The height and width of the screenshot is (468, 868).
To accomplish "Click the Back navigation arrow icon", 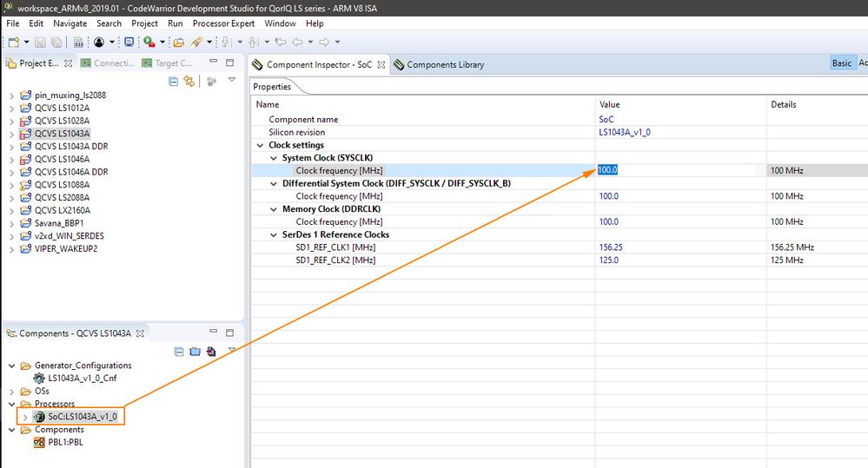I will (x=297, y=42).
